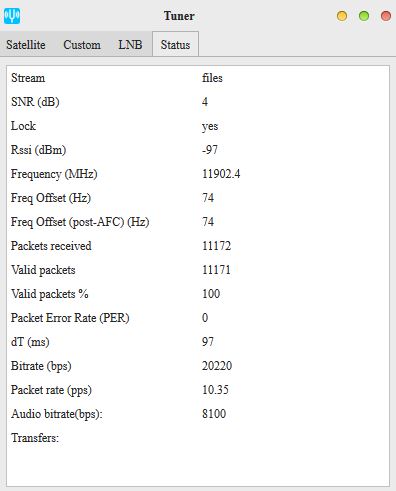Click the yellow minimize window button

point(342,16)
